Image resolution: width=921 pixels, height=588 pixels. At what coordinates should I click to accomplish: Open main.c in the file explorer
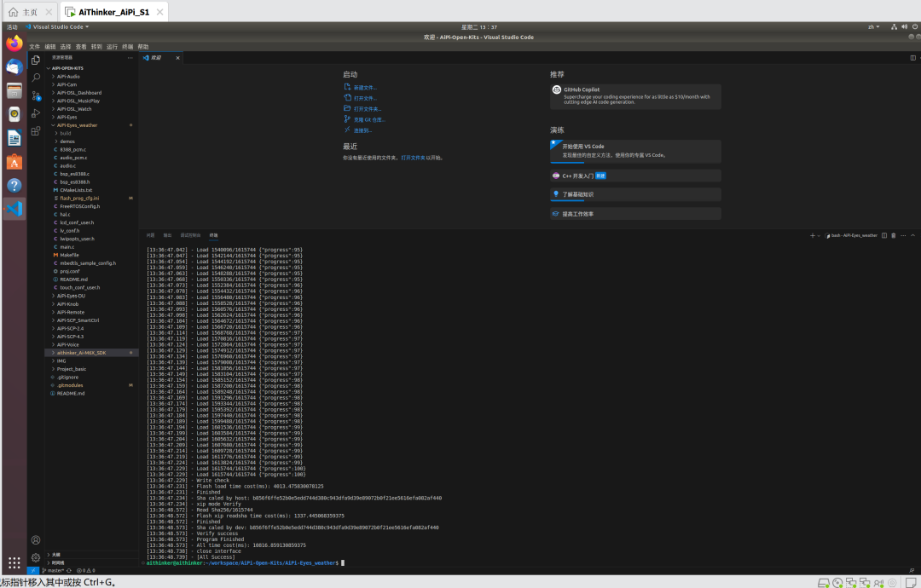pyautogui.click(x=67, y=246)
